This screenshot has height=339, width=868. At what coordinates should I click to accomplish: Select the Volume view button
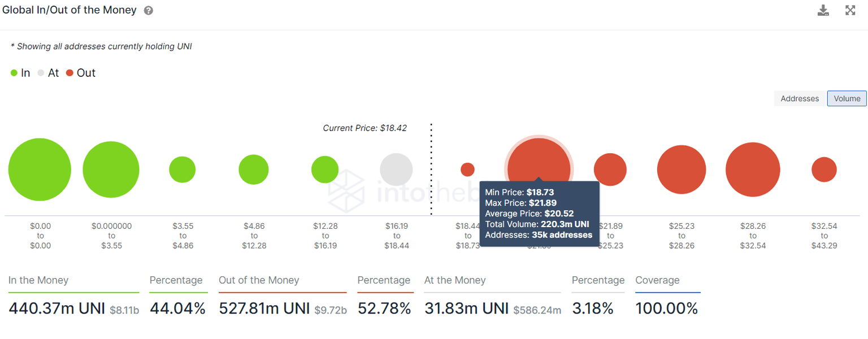click(x=847, y=98)
